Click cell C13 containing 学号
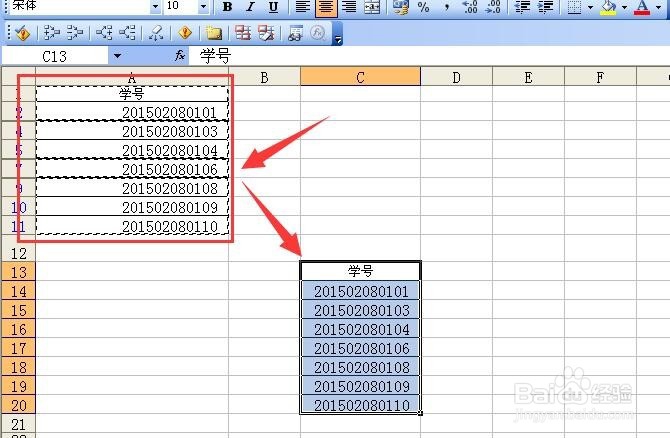The image size is (670, 438). [x=361, y=271]
